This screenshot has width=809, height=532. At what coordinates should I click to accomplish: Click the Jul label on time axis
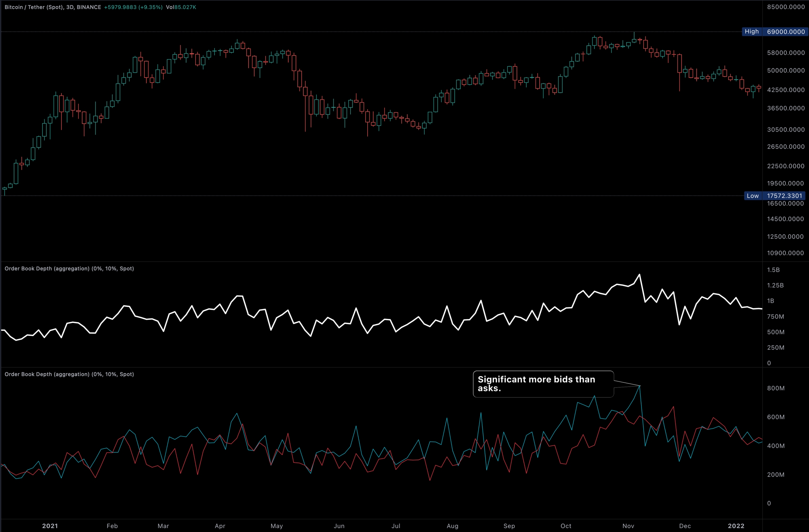click(396, 526)
